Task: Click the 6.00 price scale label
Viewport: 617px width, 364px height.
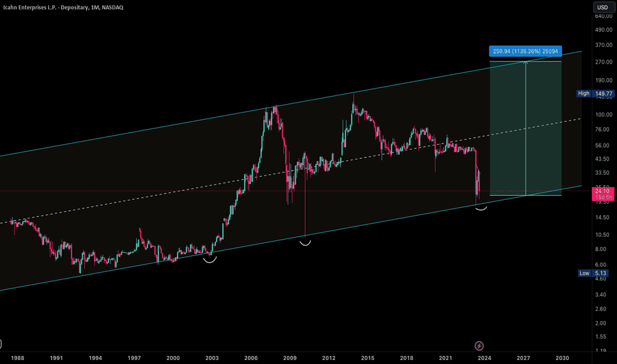Action: click(x=600, y=265)
